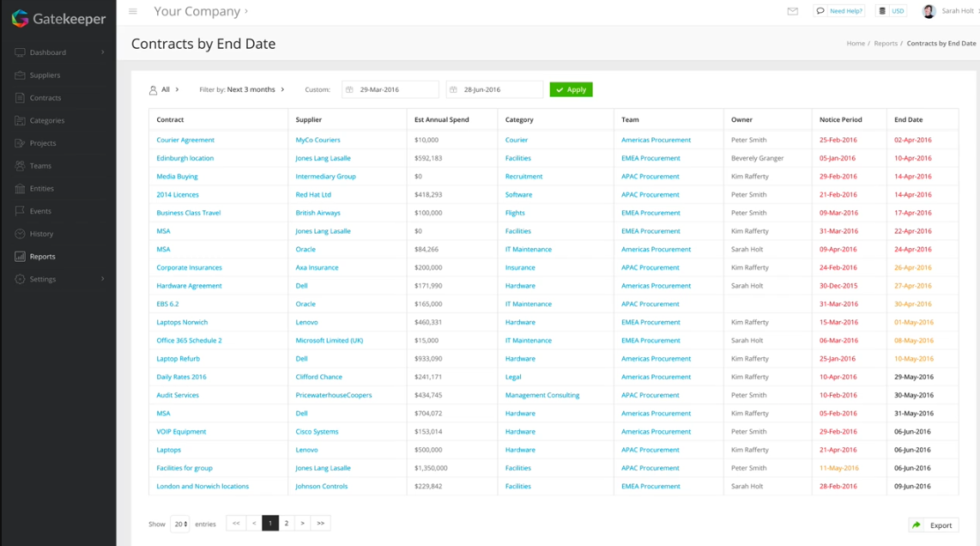Click the Beverely Granger owner cell
Viewport: 980px width, 546px height.
pos(757,158)
